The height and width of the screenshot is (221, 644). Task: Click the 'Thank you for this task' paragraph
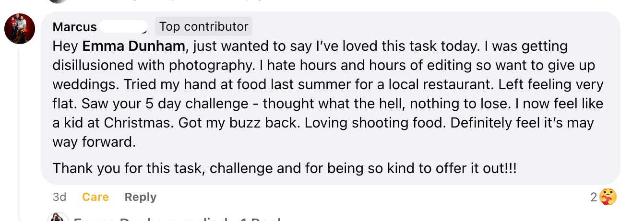284,168
